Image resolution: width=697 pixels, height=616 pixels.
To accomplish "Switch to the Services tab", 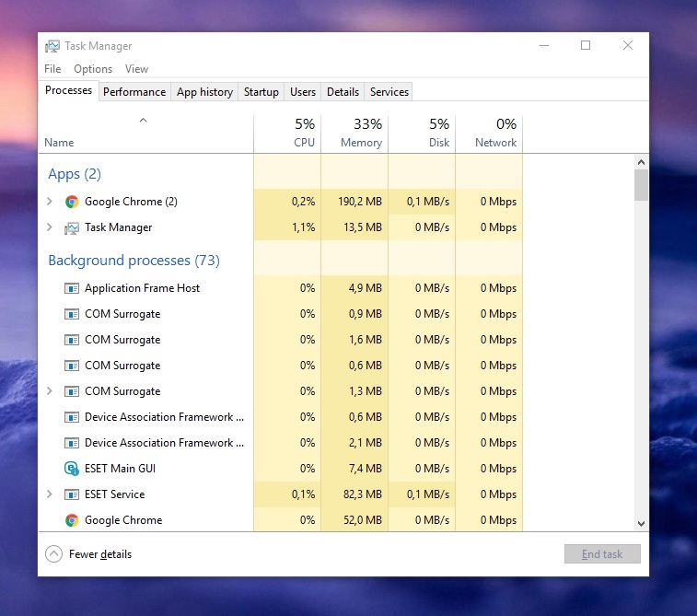I will pos(389,92).
